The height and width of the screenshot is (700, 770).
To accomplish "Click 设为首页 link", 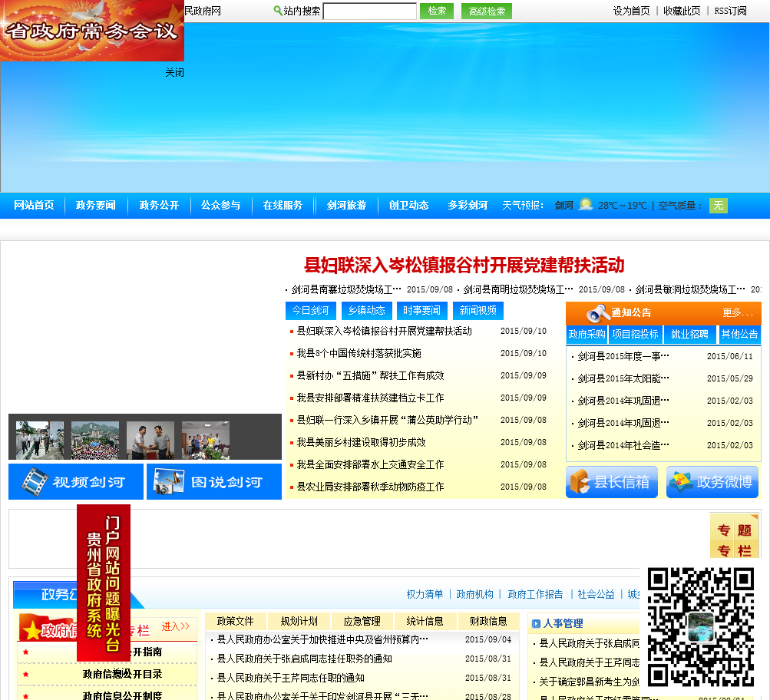I will tap(631, 11).
